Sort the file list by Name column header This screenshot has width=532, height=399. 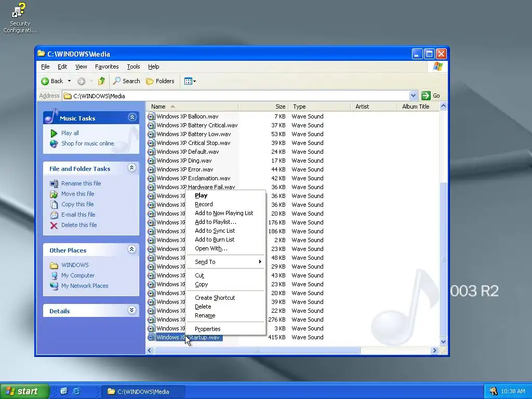click(x=192, y=107)
